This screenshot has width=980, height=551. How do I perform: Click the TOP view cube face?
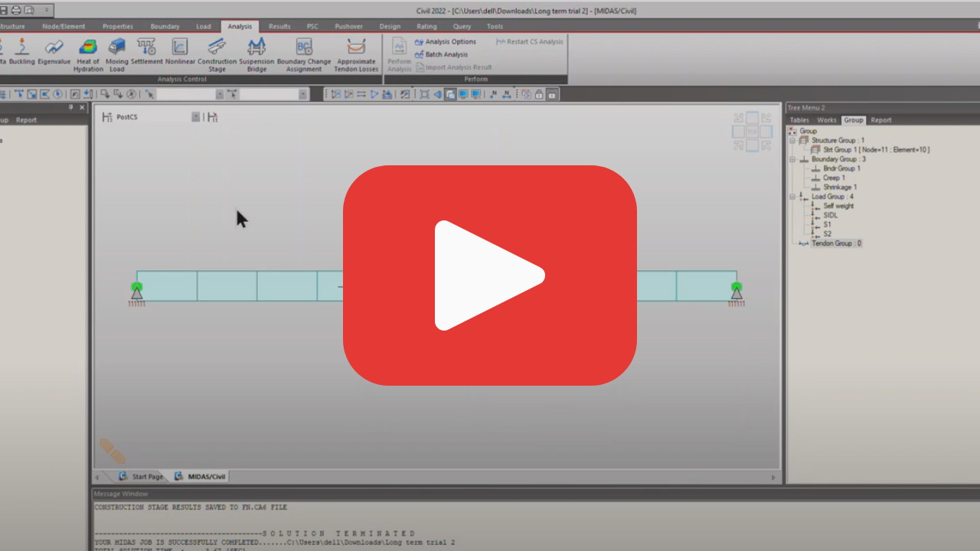[x=752, y=132]
